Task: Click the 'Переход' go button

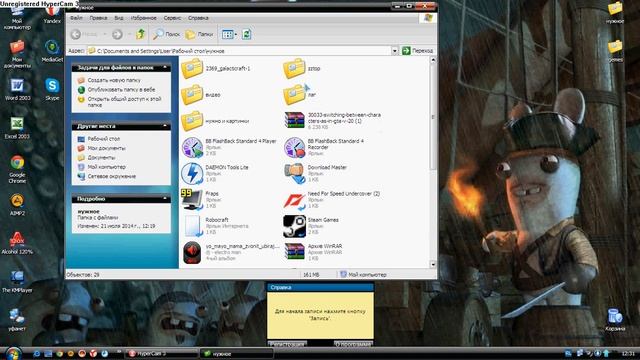Action: coord(418,51)
